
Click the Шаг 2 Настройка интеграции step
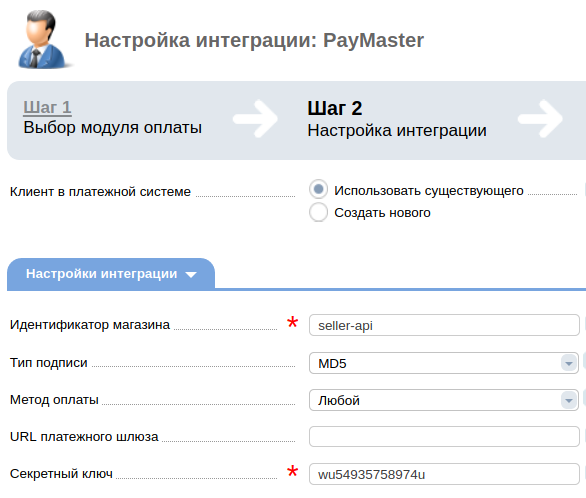tap(397, 119)
